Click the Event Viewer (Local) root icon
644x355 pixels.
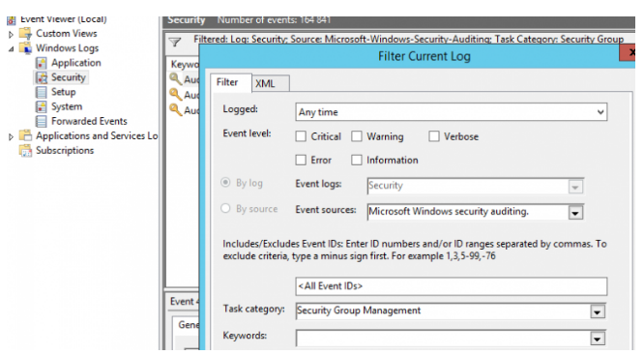[12, 19]
